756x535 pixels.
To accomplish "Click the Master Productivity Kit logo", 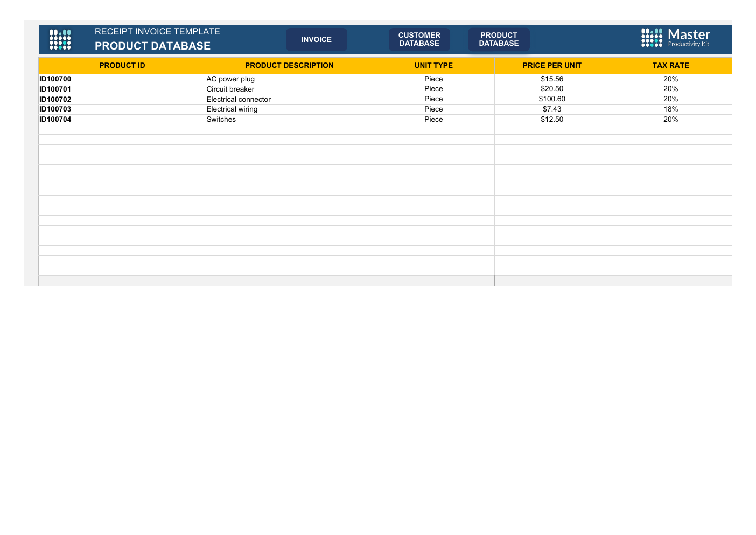I will [x=675, y=38].
